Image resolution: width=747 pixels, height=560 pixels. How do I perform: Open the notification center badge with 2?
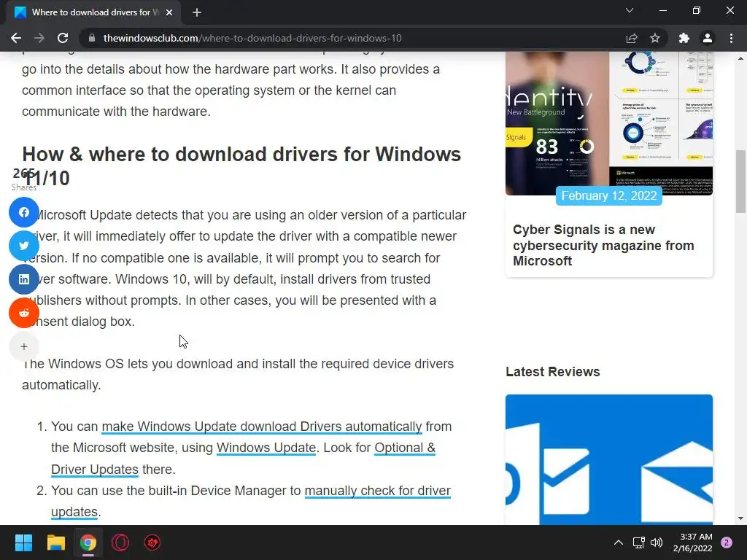click(x=727, y=542)
